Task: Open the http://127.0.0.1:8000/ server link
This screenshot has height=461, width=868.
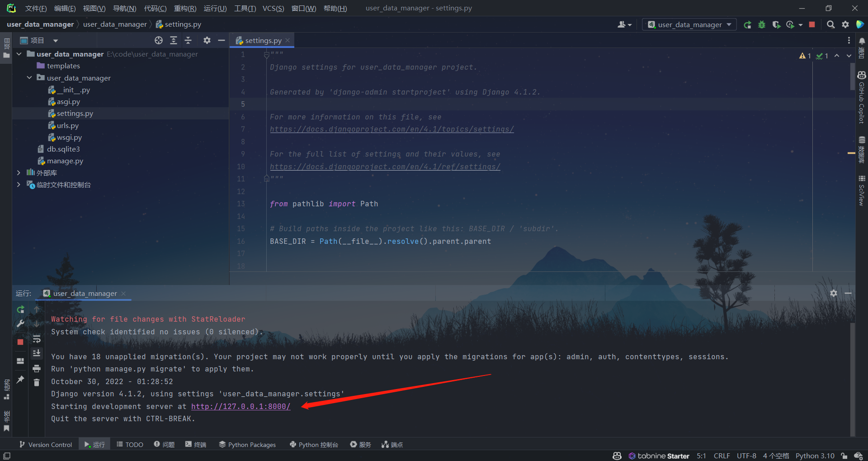Action: coord(241,406)
